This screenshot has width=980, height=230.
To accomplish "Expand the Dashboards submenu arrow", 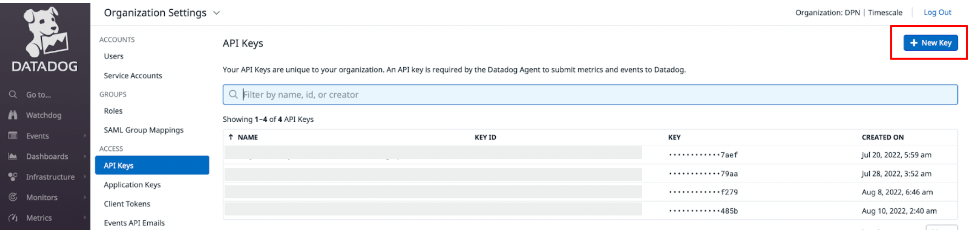I will point(85,156).
